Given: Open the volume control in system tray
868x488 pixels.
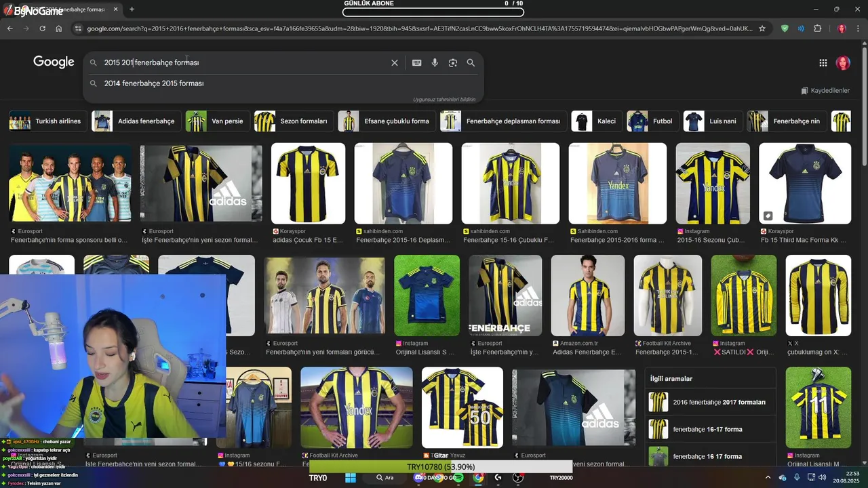Looking at the screenshot, I should pyautogui.click(x=823, y=478).
